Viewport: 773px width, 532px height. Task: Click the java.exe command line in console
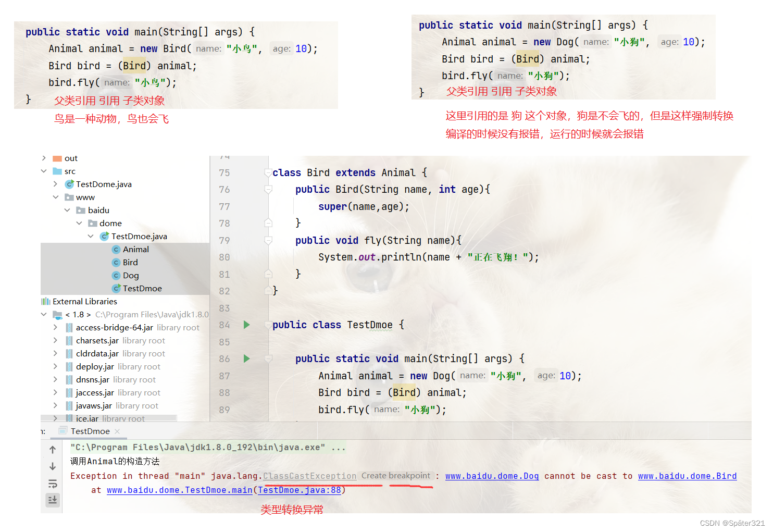(x=208, y=448)
